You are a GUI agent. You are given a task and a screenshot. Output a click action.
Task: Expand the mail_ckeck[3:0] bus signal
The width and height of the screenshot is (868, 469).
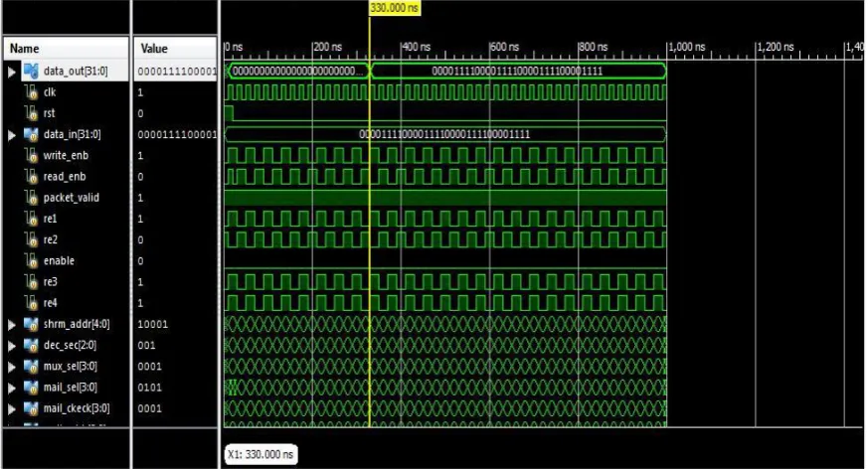click(12, 408)
